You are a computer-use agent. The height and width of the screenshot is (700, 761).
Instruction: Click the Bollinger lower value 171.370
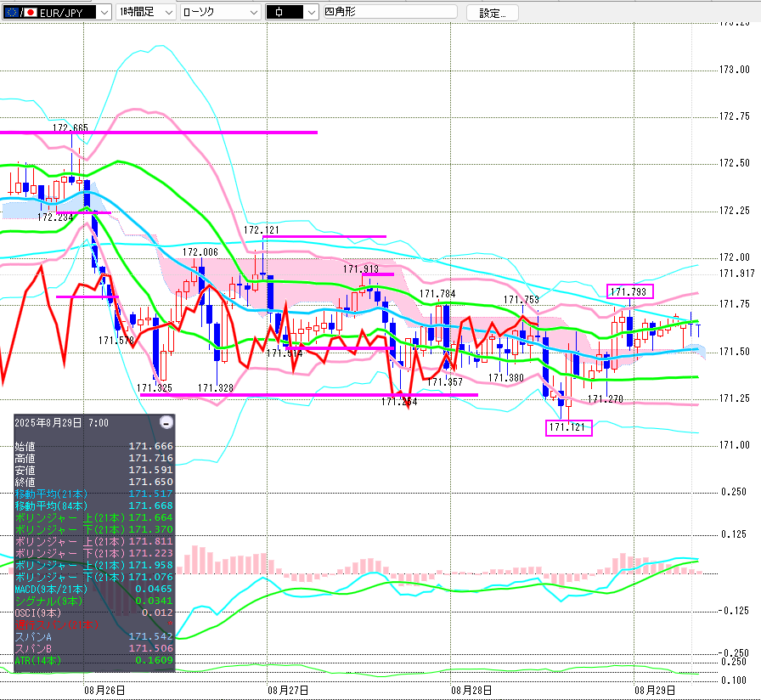150,529
